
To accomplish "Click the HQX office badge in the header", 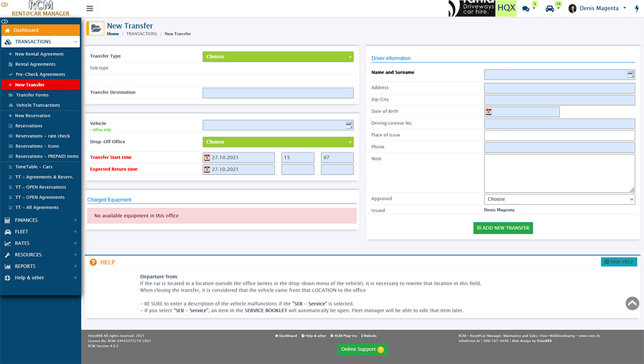I will click(506, 8).
